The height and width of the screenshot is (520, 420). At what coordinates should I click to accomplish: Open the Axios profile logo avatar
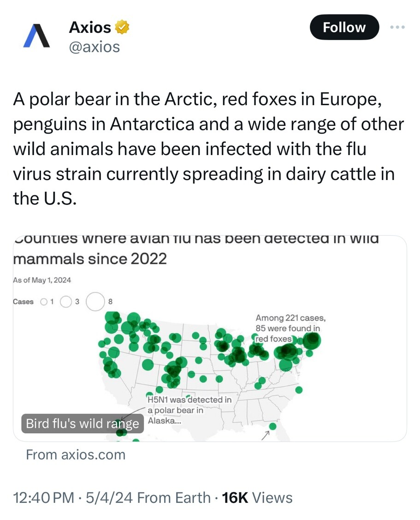tap(37, 36)
